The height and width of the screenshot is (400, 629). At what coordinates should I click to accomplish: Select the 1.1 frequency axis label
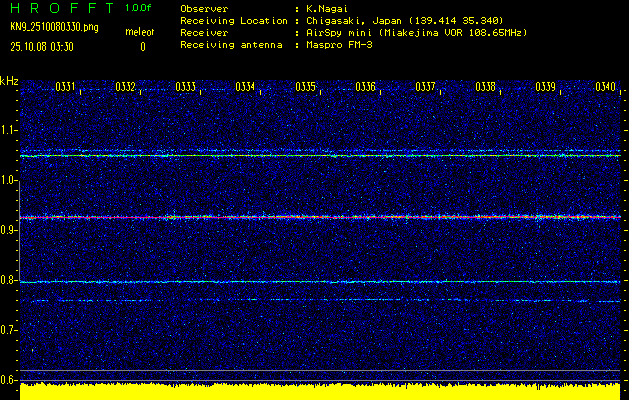9,130
